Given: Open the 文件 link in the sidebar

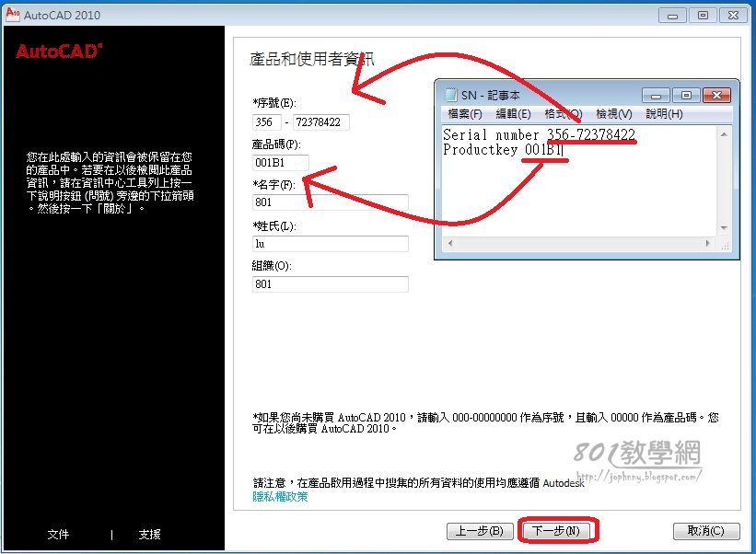Looking at the screenshot, I should (58, 535).
